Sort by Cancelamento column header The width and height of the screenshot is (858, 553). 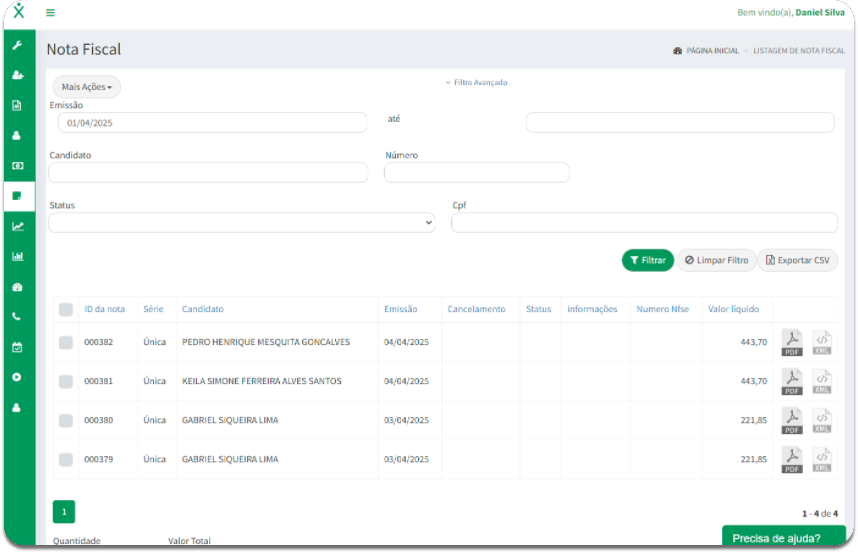[476, 309]
